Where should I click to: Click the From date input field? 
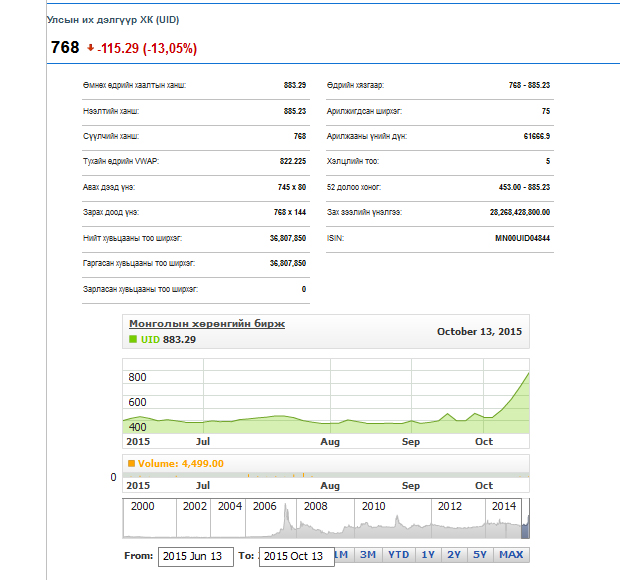195,556
